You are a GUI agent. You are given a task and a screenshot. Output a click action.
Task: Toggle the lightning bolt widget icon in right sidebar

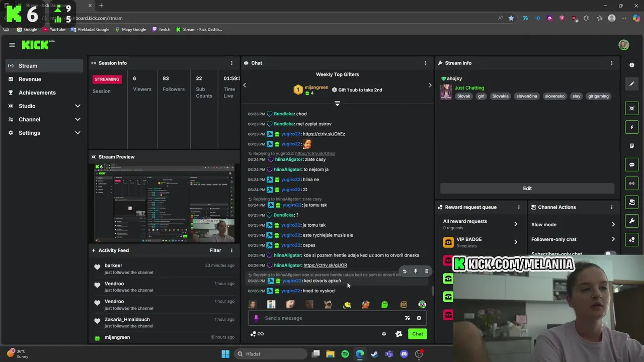(x=632, y=127)
